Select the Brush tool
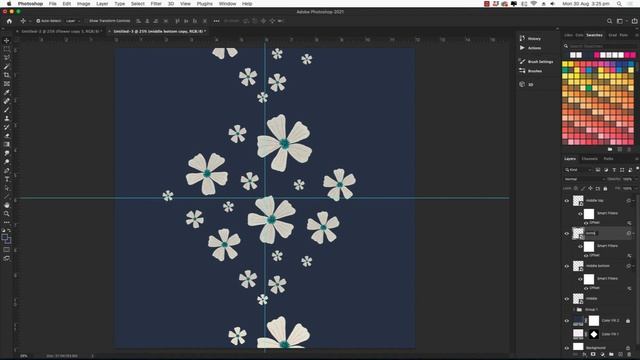640x360 pixels. (x=7, y=110)
